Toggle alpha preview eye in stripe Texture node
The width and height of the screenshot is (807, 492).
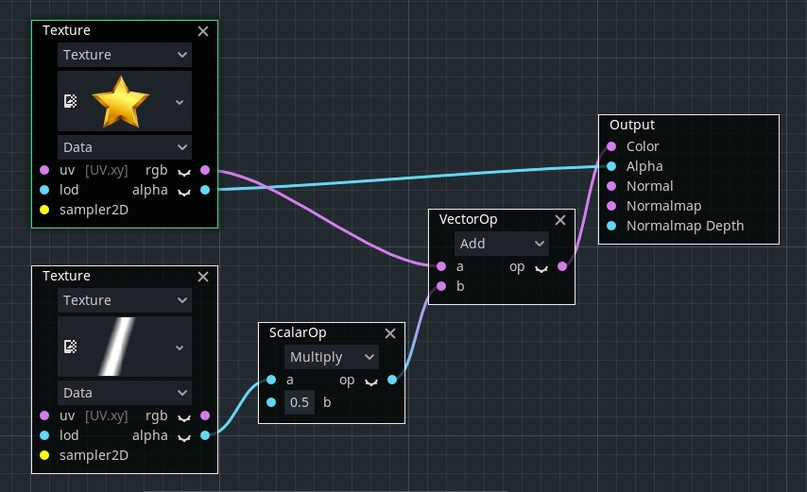point(184,437)
